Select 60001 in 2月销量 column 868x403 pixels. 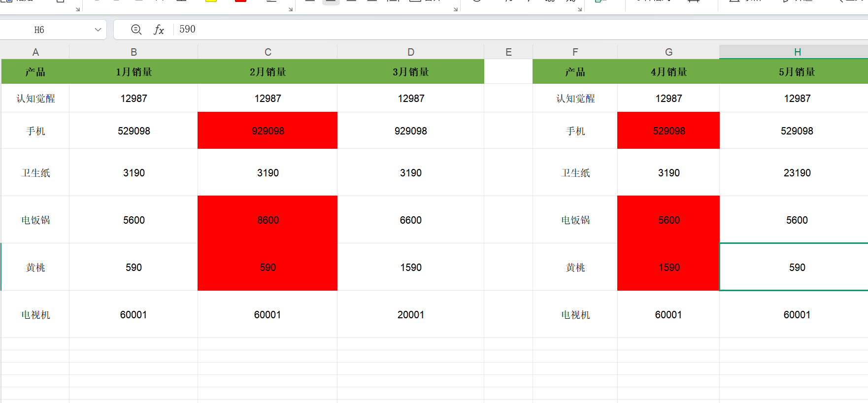(x=267, y=314)
